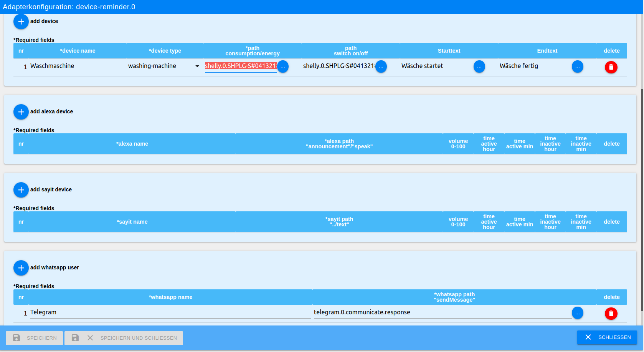
Task: Click the vertical scrollbar on the right
Action: tap(642, 200)
